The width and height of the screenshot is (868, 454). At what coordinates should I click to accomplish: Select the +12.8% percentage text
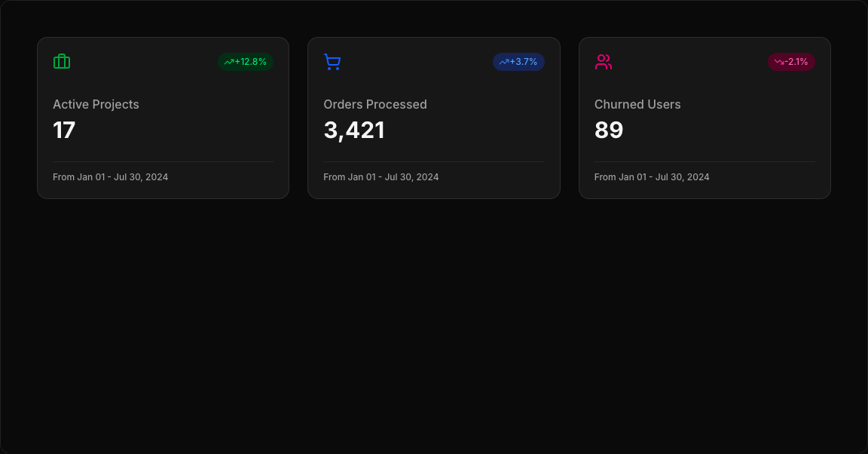251,62
